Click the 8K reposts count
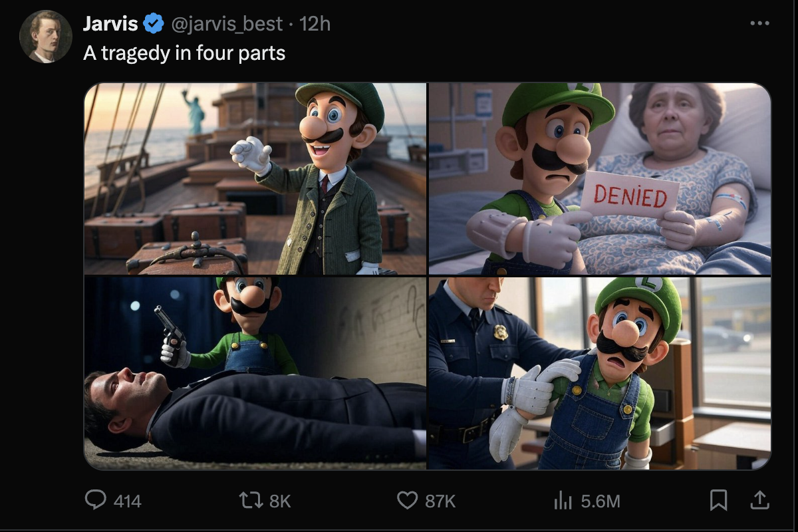Screen dimensions: 798x532 click(280, 501)
